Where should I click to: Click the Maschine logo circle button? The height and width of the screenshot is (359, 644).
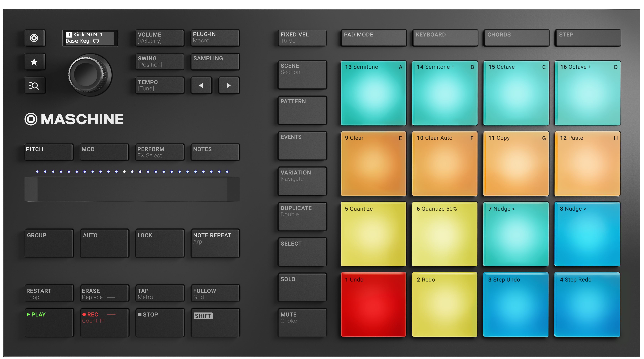pyautogui.click(x=35, y=38)
